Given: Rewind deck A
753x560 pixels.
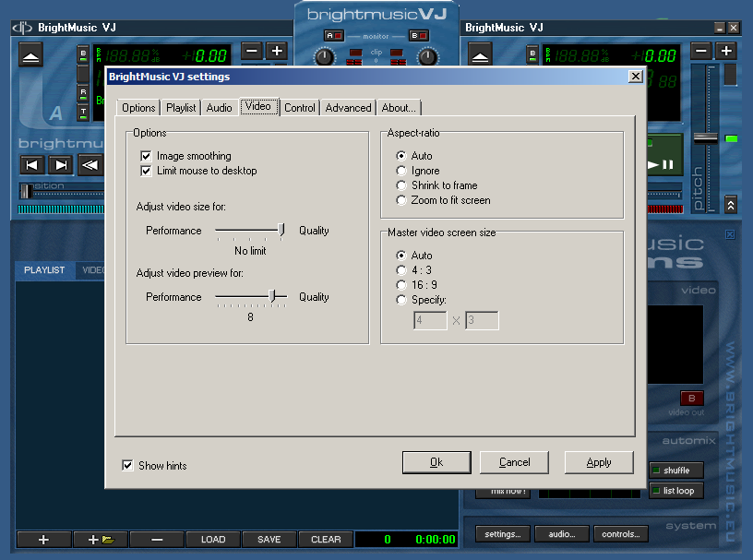Looking at the screenshot, I should click(x=90, y=165).
